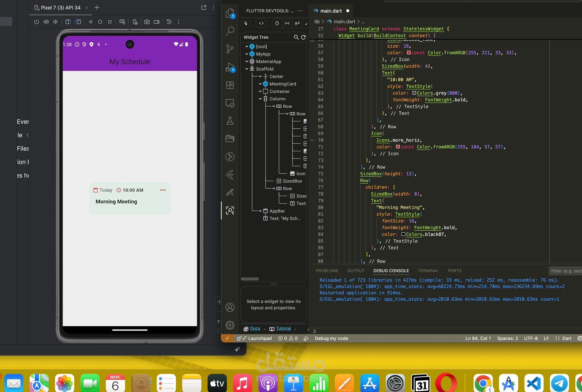Screen dimensions: 582x392
Task: Tap the emulator Home circle button
Action: click(x=100, y=22)
